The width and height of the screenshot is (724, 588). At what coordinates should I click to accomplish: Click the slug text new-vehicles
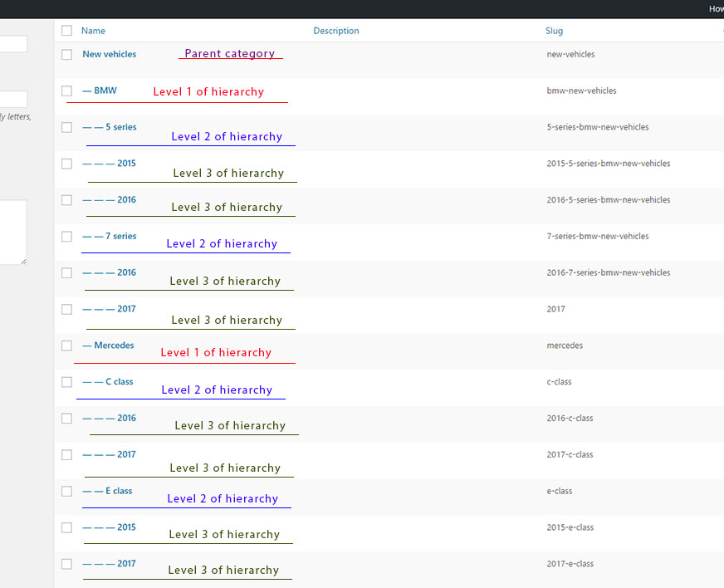click(570, 54)
